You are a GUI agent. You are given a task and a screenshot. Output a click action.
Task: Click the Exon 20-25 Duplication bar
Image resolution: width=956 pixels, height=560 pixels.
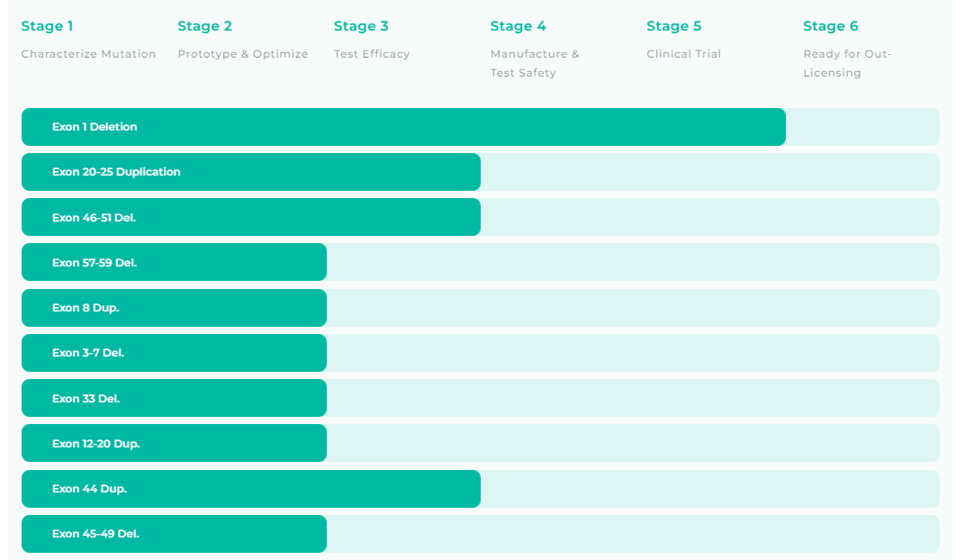point(250,172)
